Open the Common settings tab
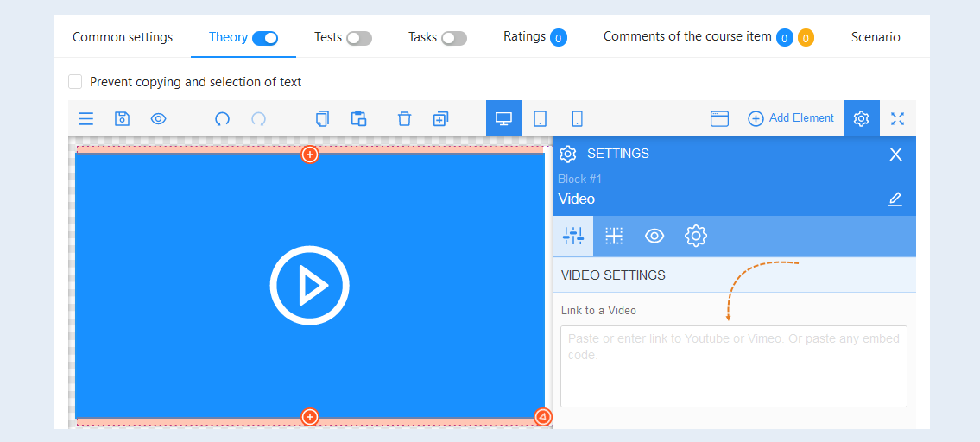The width and height of the screenshot is (980, 442). (x=123, y=37)
